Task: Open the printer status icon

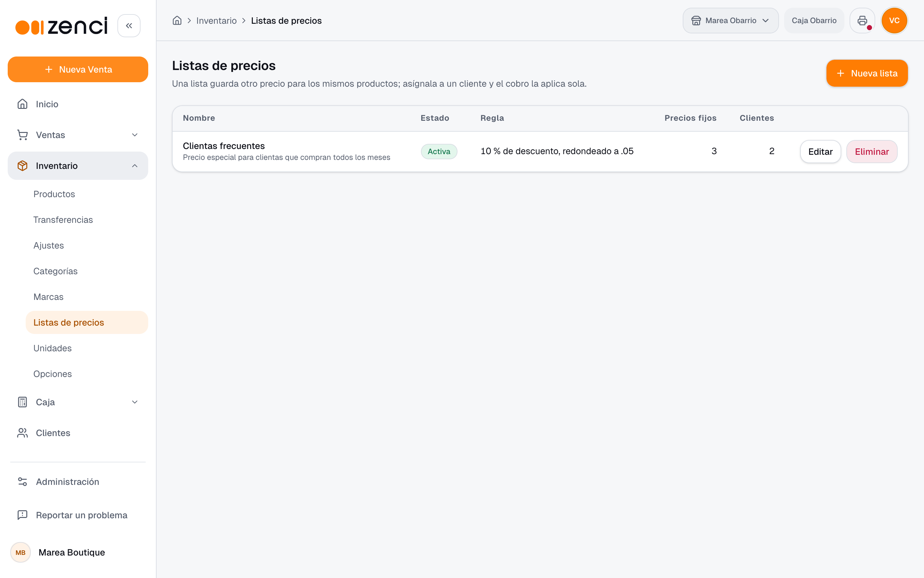Action: (862, 21)
